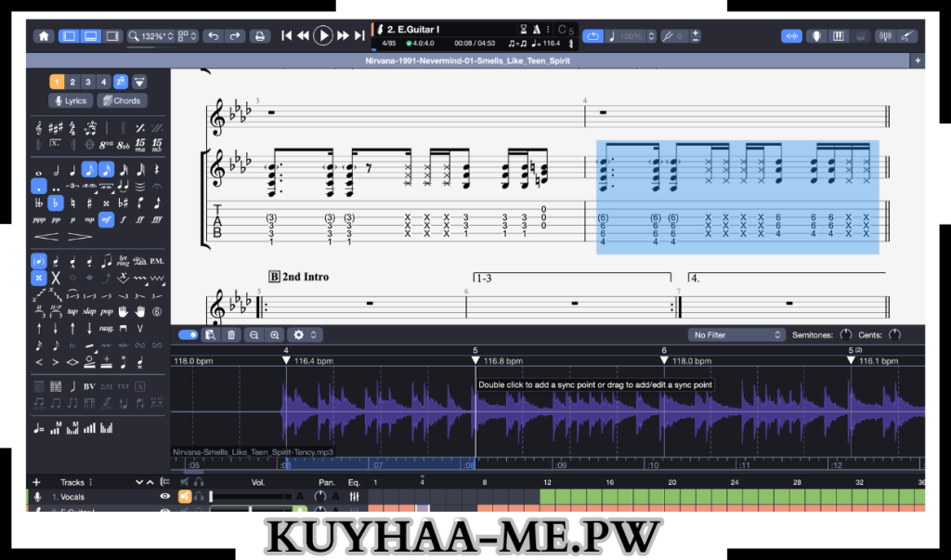
Task: Toggle the global view bottom panel button
Action: coord(90,36)
